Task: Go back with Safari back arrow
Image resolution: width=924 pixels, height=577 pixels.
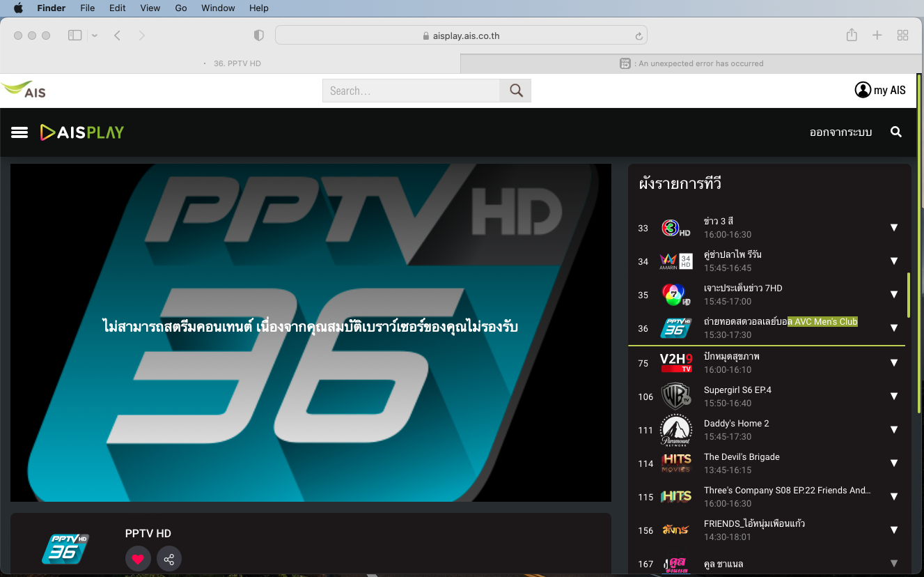Action: click(117, 35)
